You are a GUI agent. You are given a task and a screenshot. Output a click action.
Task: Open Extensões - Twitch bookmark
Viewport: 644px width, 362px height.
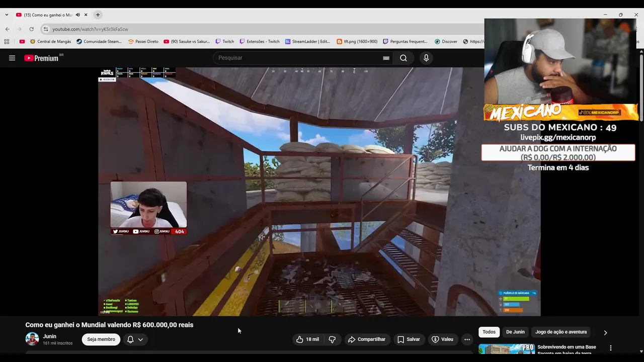pyautogui.click(x=260, y=42)
